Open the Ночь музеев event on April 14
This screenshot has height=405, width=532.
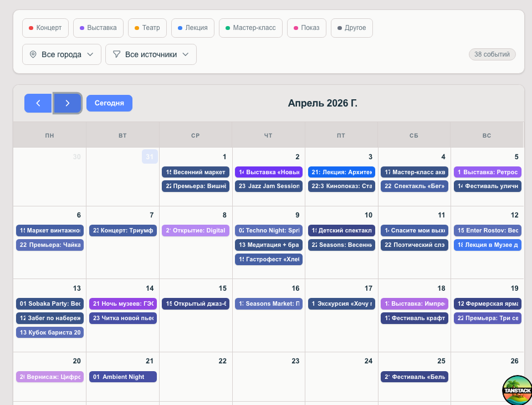click(122, 303)
